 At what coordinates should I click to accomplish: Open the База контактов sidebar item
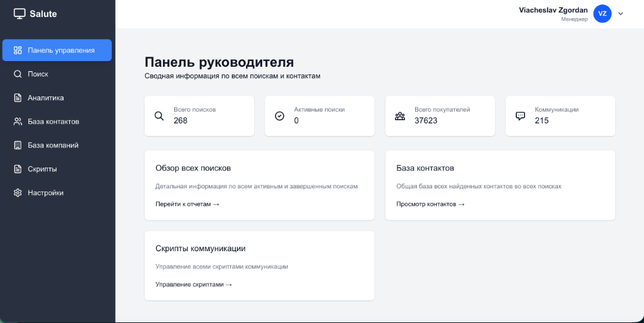tap(57, 122)
